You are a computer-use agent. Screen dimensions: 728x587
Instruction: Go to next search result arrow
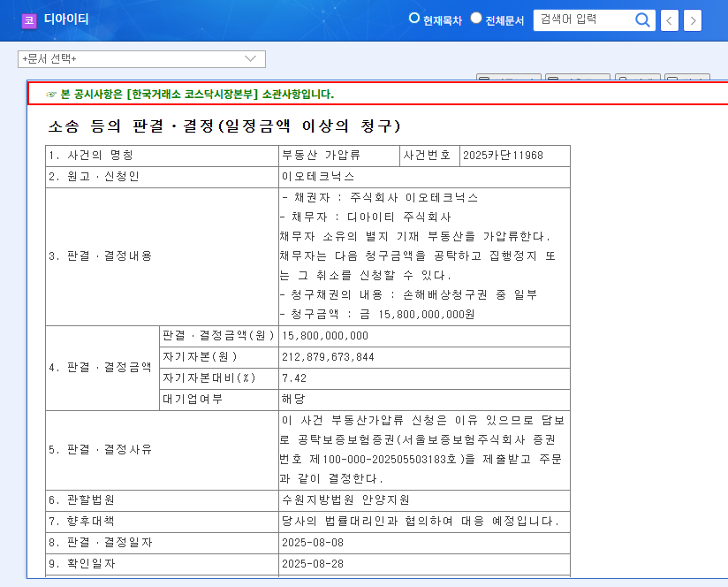pyautogui.click(x=693, y=20)
